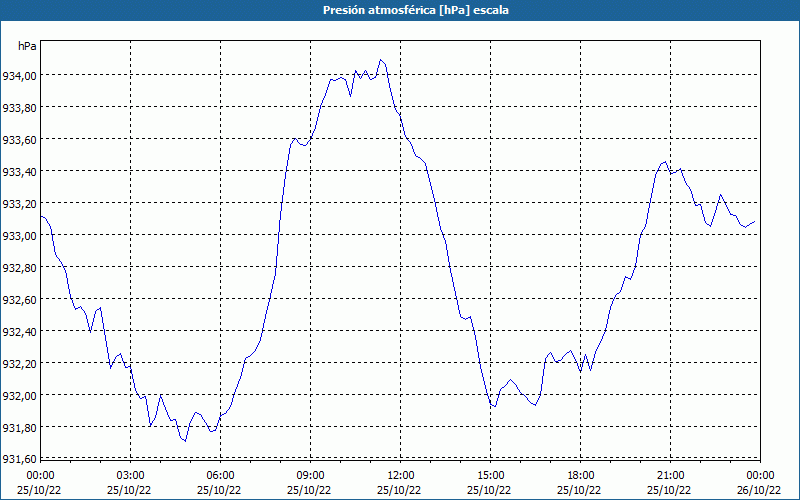Select the 933,00 y-axis value
Screen dimensions: 800x500
coord(19,236)
